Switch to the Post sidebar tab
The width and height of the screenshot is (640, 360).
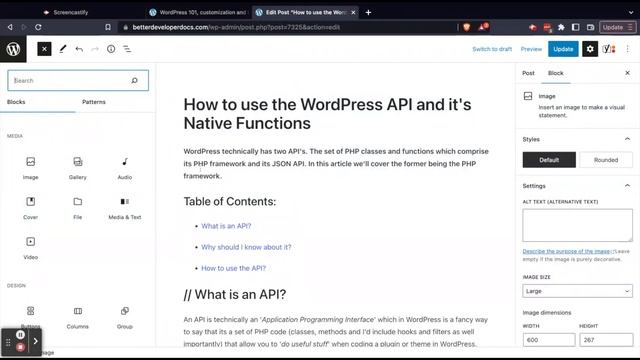(528, 73)
